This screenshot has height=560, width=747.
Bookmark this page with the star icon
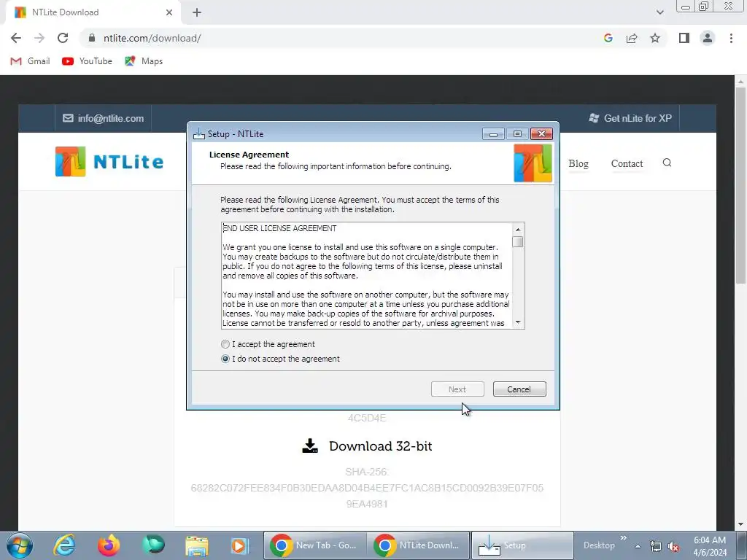[655, 38]
